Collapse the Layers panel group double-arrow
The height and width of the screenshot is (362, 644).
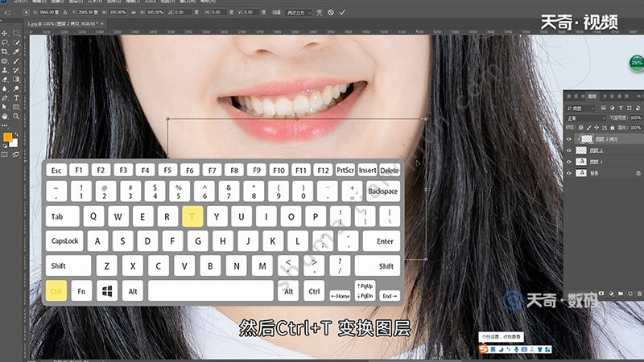638,96
